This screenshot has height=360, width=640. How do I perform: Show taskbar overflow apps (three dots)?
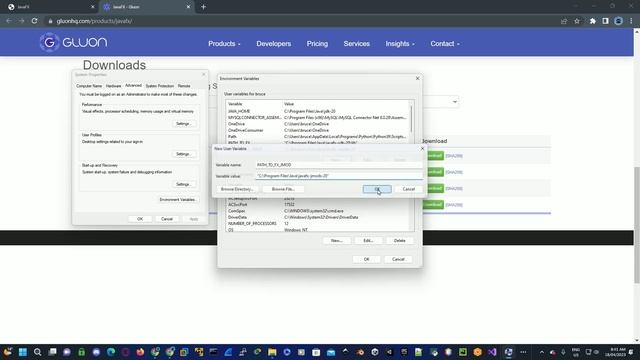pyautogui.click(x=523, y=352)
